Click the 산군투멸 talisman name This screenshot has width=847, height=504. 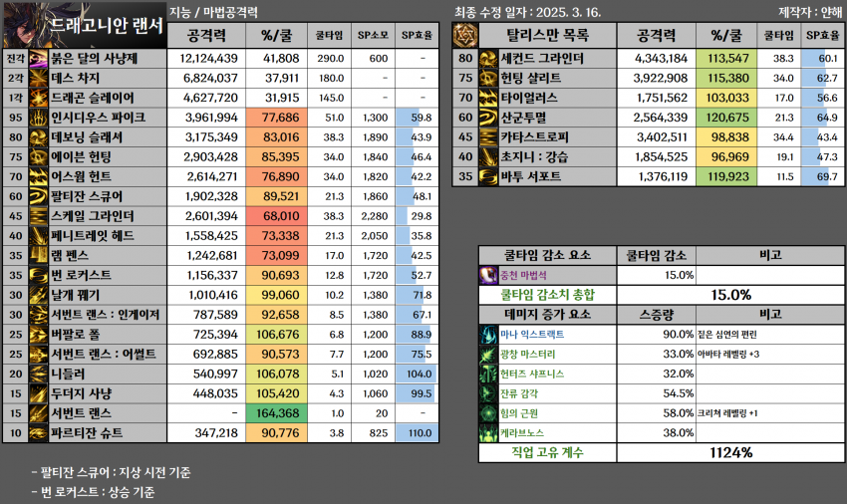(538, 118)
